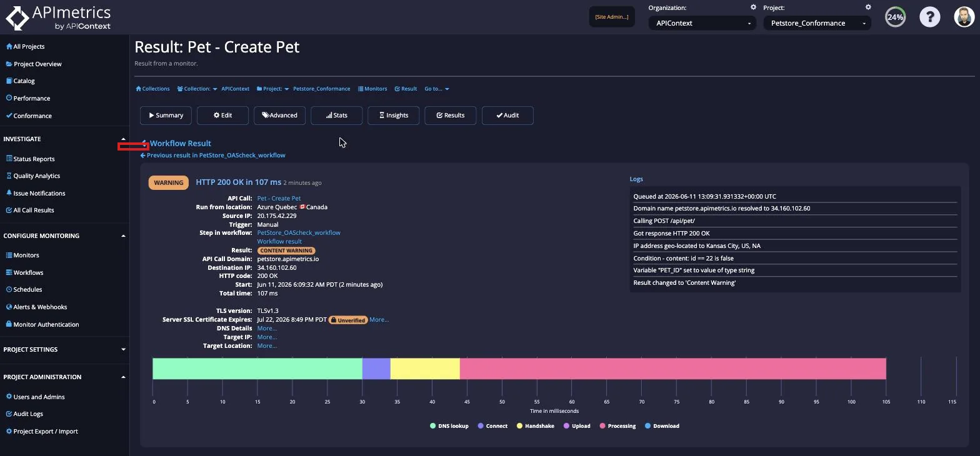The width and height of the screenshot is (980, 456).
Task: Click the pink Processing bar segment
Action: click(x=672, y=369)
